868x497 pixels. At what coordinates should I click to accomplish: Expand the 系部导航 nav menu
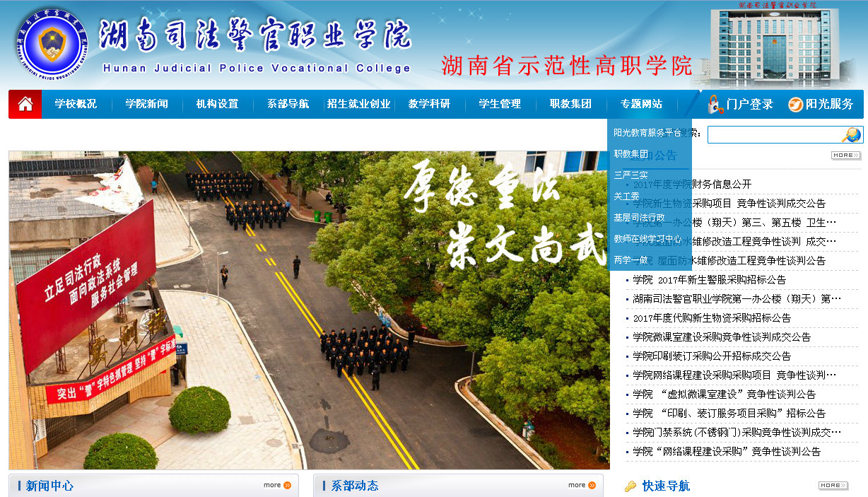[x=288, y=104]
